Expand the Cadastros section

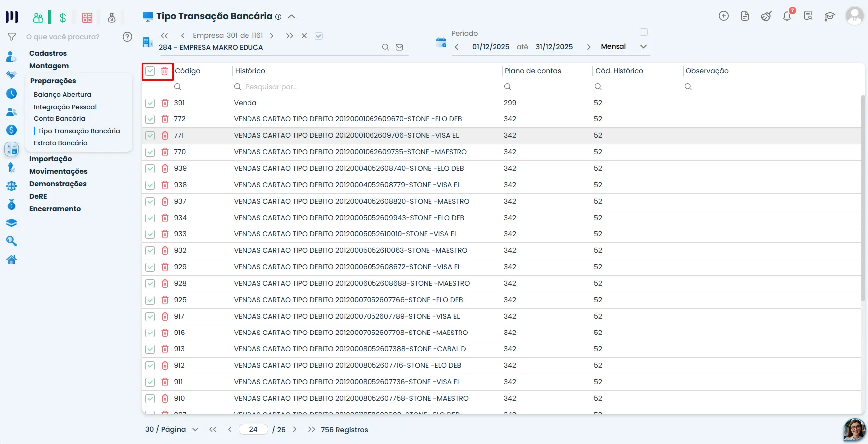point(48,53)
